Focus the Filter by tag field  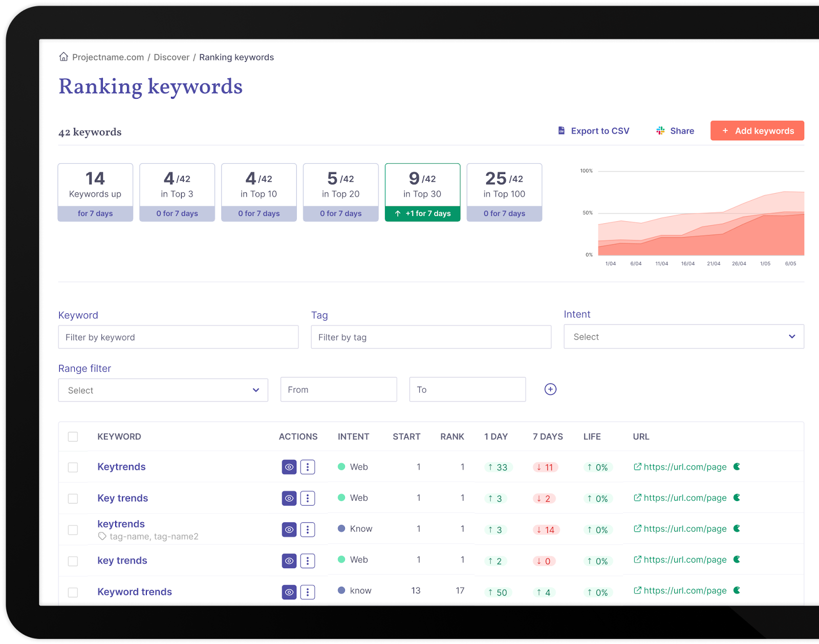pos(431,337)
